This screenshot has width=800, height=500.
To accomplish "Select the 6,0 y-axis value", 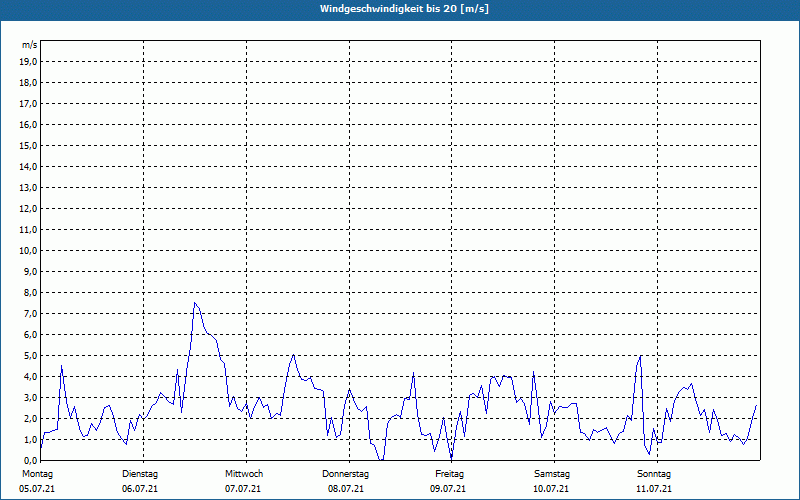I will pyautogui.click(x=29, y=335).
